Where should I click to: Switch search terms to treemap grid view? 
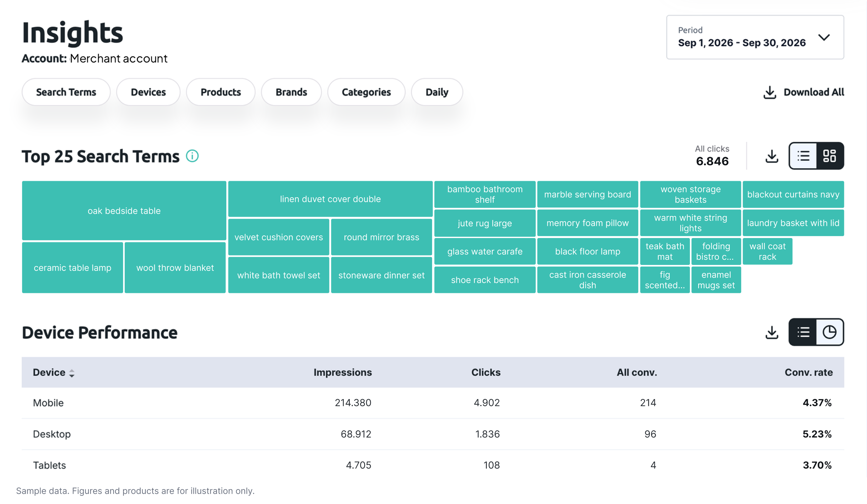pyautogui.click(x=829, y=156)
